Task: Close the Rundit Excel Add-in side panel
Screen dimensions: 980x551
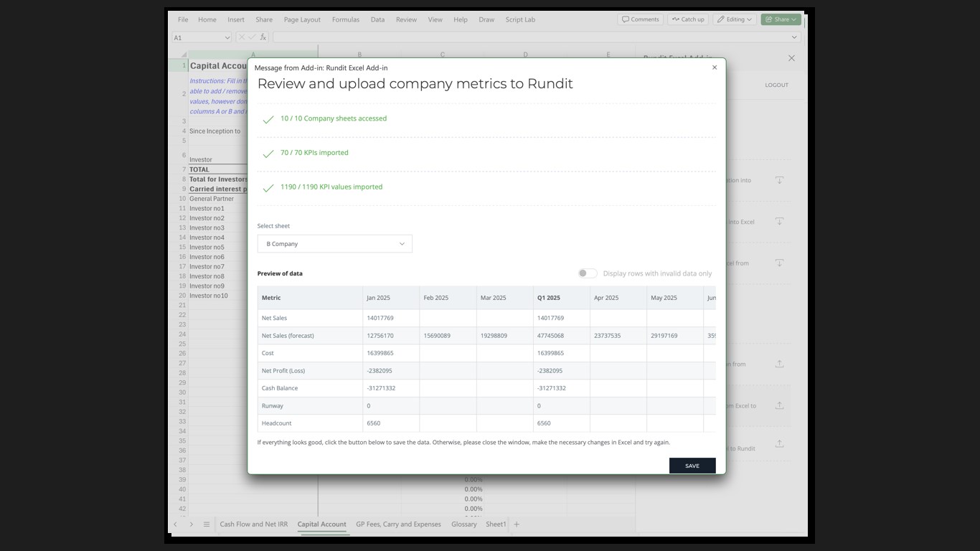Action: [791, 58]
